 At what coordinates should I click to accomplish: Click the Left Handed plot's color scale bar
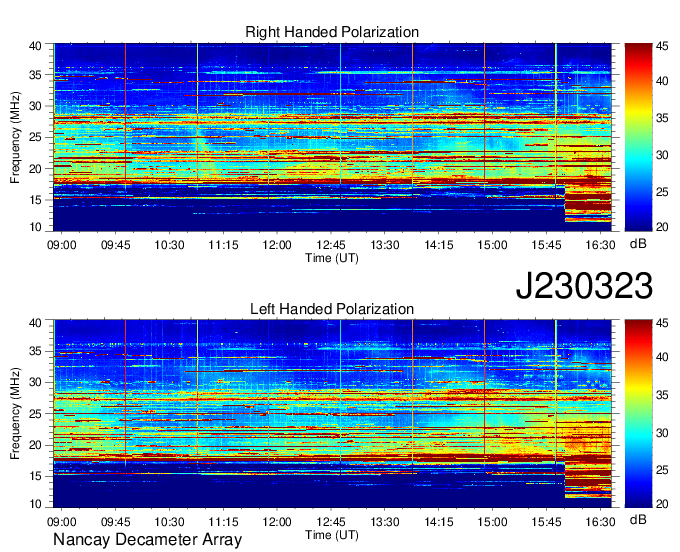pos(638,414)
